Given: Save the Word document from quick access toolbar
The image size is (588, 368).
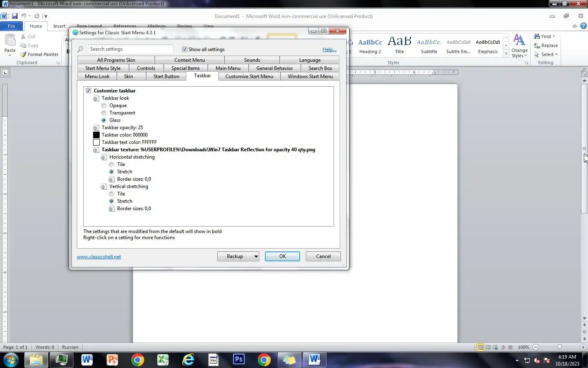Looking at the screenshot, I should pos(15,16).
